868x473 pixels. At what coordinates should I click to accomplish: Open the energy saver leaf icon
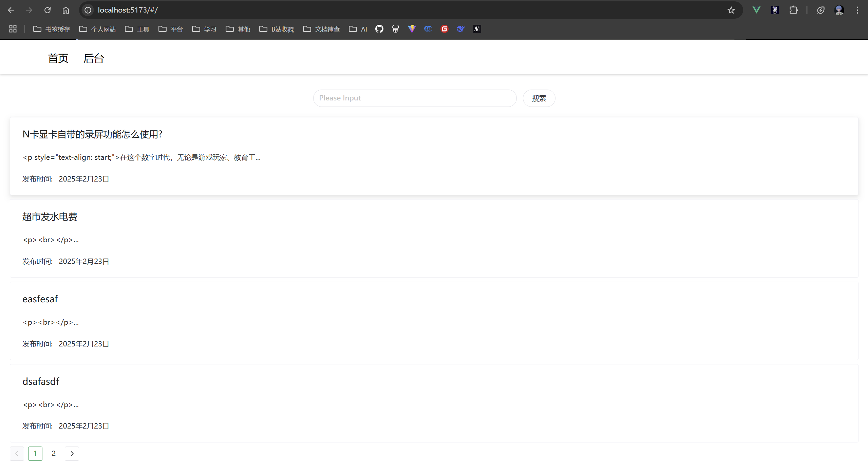point(820,10)
